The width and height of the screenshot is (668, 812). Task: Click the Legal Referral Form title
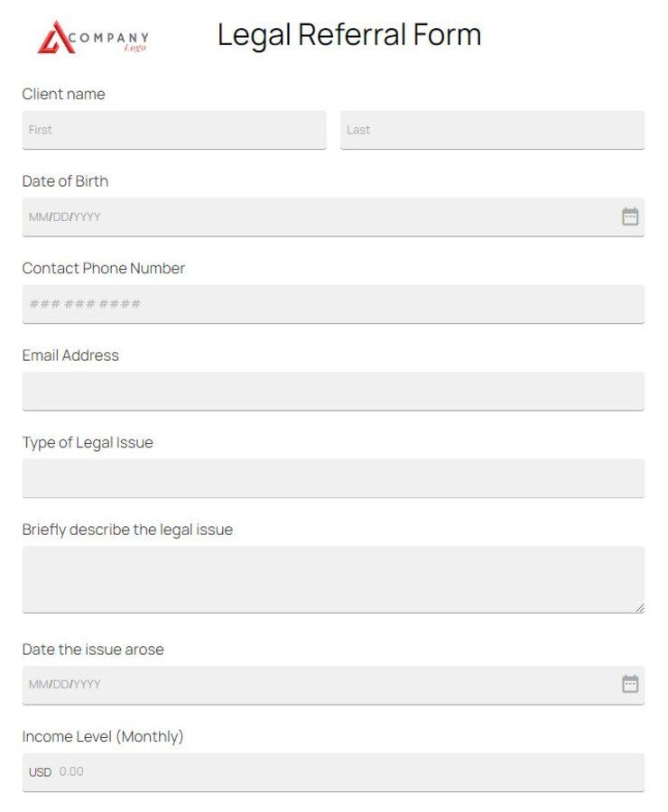349,35
